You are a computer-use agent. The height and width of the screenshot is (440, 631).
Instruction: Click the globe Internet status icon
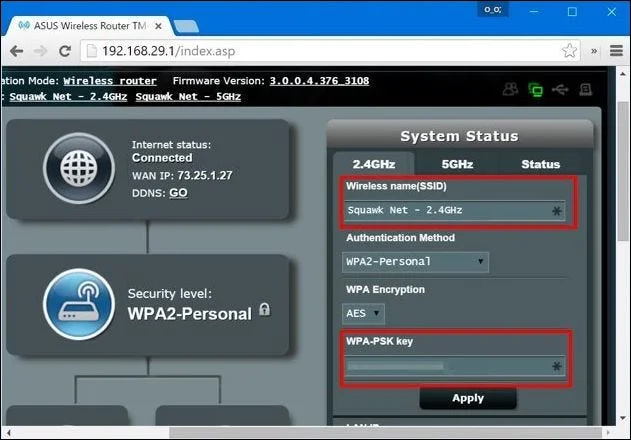[x=79, y=168]
